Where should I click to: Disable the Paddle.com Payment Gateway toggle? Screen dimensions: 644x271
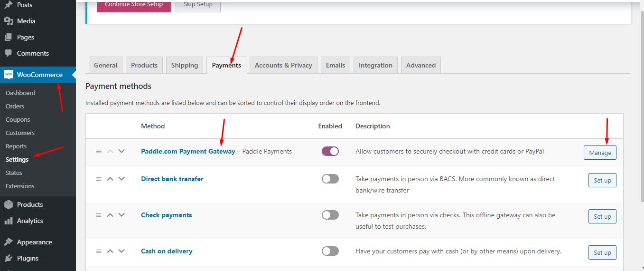pyautogui.click(x=330, y=151)
